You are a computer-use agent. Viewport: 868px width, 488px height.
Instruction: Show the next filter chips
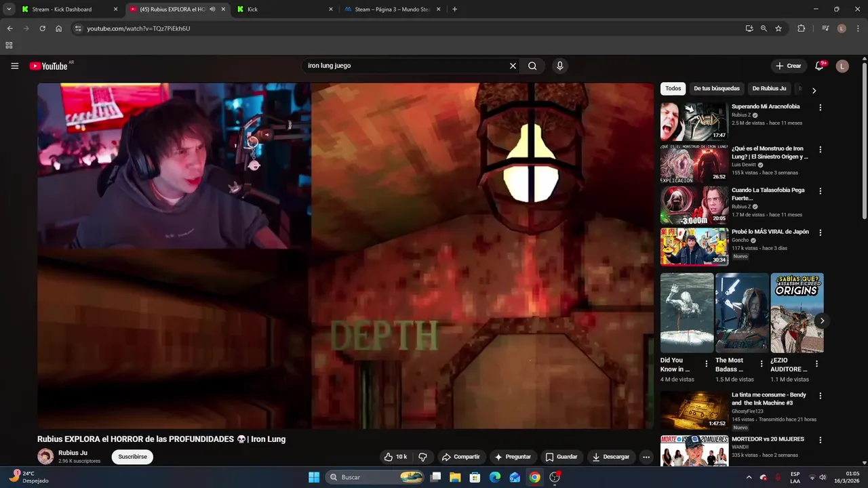(814, 90)
